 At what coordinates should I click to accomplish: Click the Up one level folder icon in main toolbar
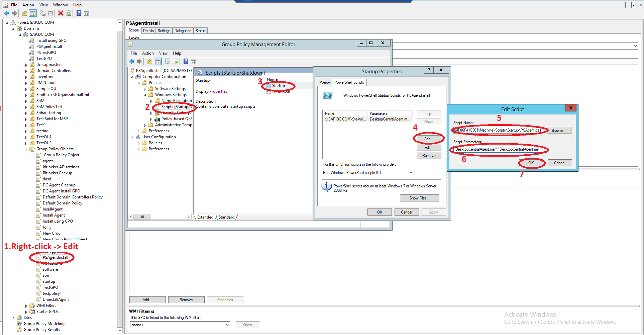(25, 13)
